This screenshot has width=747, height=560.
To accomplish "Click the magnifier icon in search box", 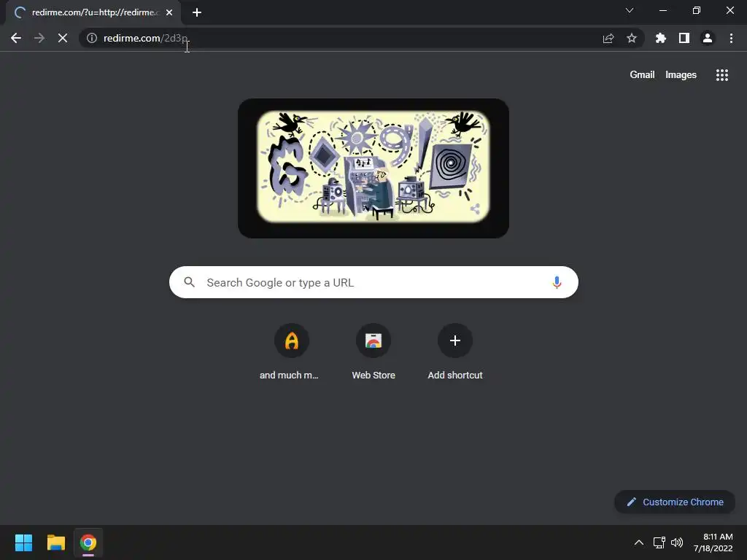I will click(189, 282).
